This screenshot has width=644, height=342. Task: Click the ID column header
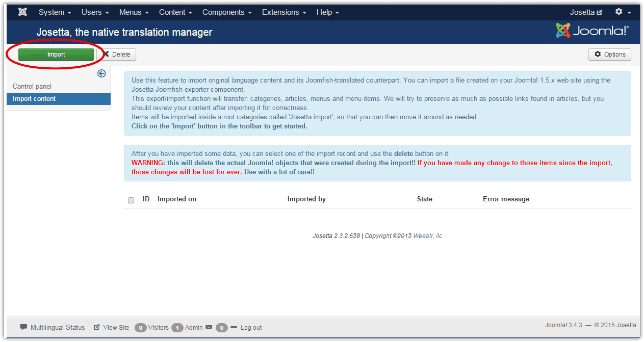click(x=146, y=199)
